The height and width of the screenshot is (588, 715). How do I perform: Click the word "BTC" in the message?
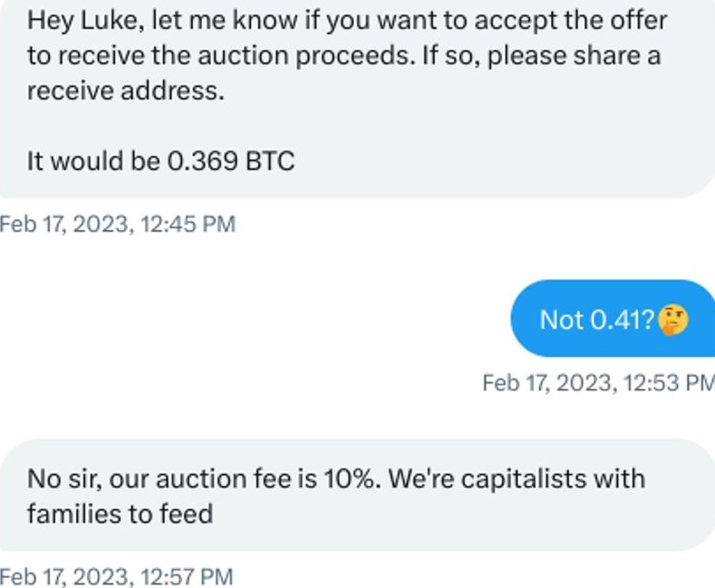270,161
